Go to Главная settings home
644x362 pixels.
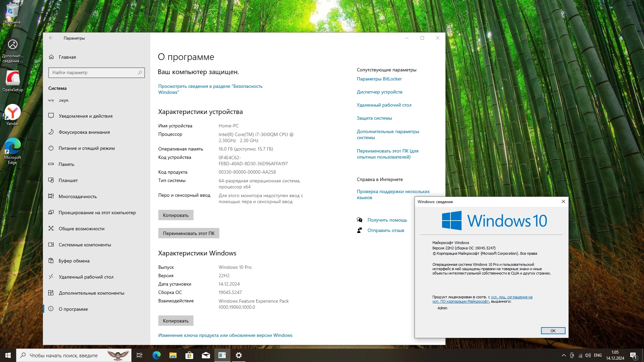(67, 57)
